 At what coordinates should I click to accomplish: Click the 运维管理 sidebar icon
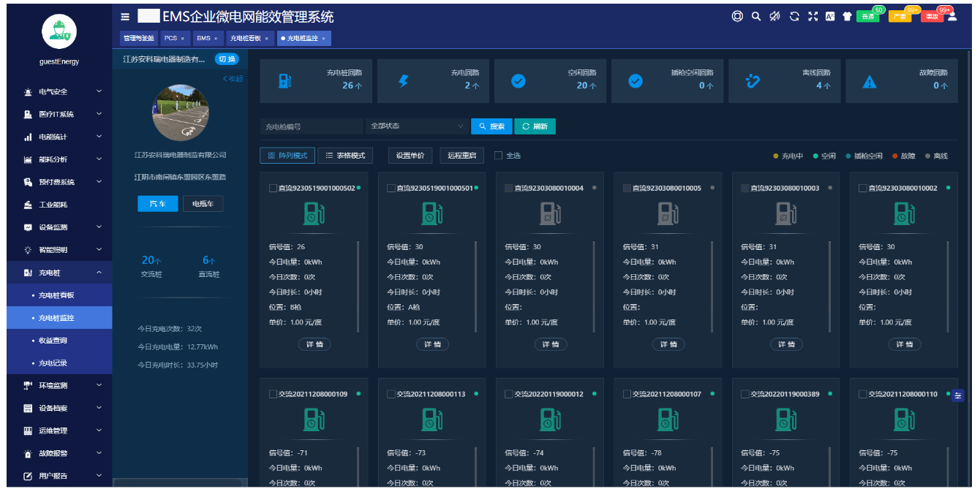28,430
